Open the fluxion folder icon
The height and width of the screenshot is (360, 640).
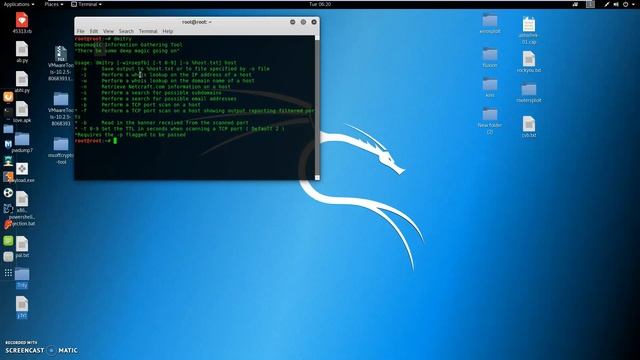(x=490, y=54)
